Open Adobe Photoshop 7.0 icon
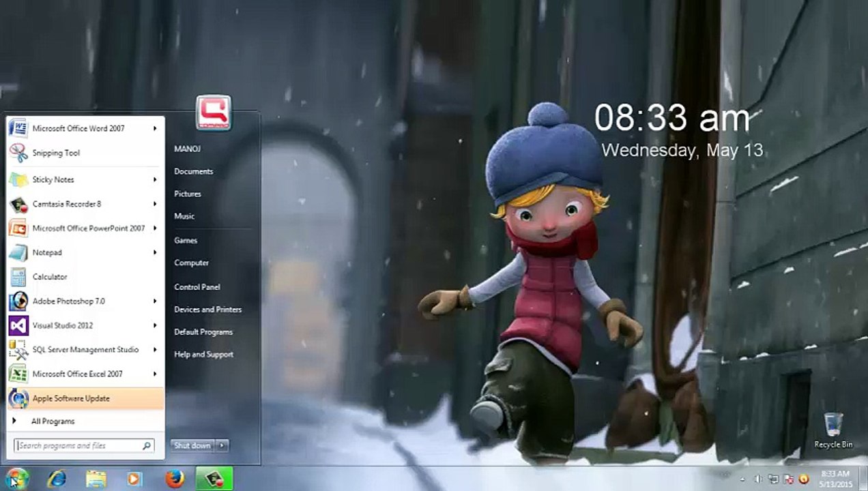Screen dimensions: 868x491 18,301
